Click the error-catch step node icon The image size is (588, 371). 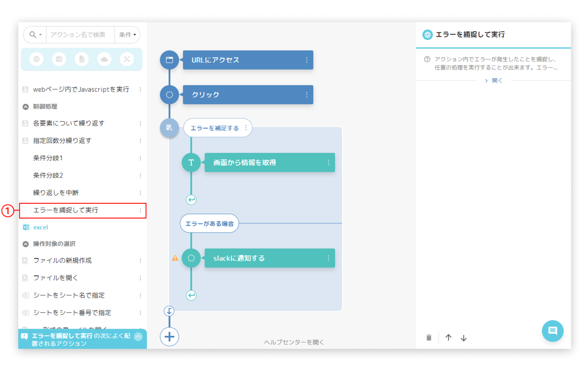[x=169, y=128]
